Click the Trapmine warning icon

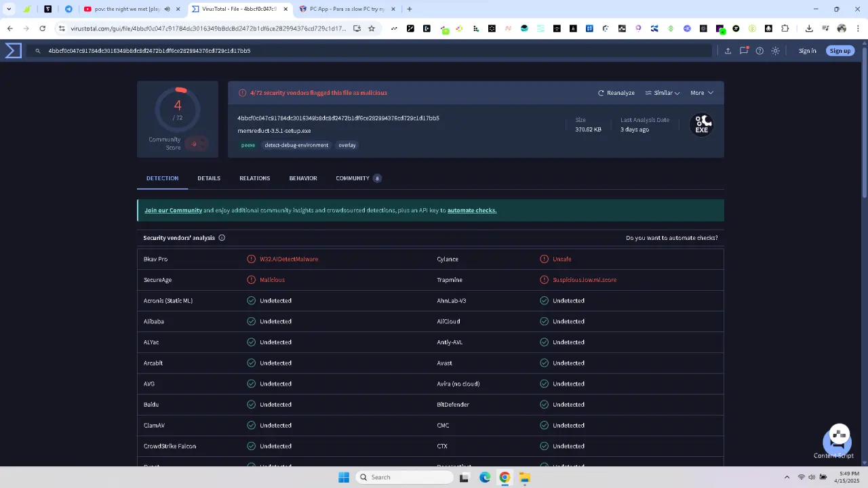[544, 280]
